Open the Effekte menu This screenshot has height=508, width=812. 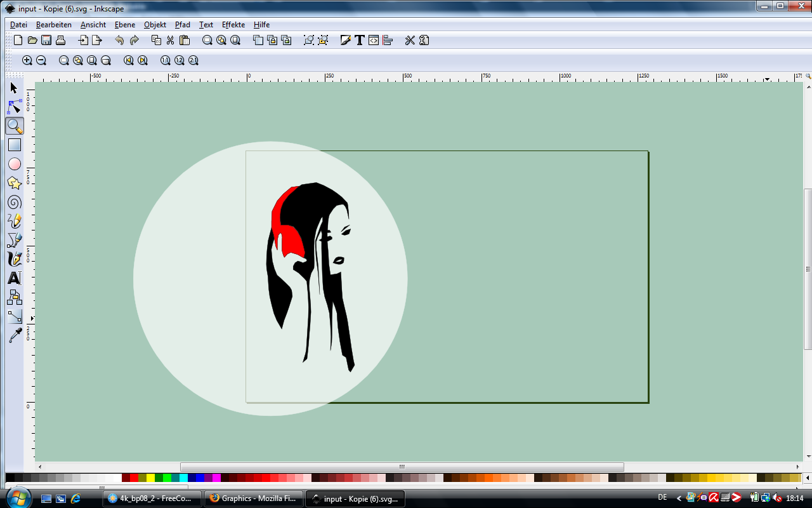point(233,25)
